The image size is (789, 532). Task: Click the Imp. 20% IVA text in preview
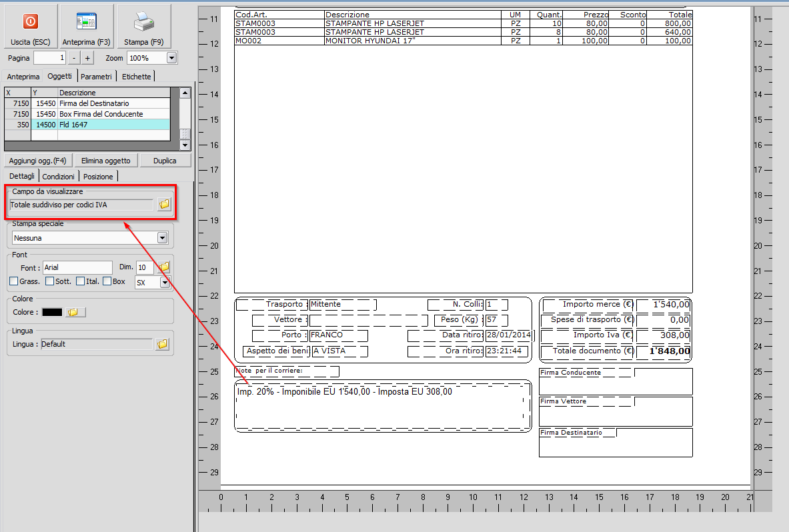(345, 392)
